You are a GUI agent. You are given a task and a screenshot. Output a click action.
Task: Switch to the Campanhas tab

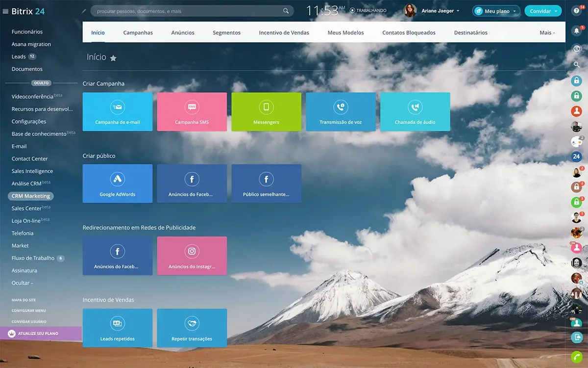[138, 33]
